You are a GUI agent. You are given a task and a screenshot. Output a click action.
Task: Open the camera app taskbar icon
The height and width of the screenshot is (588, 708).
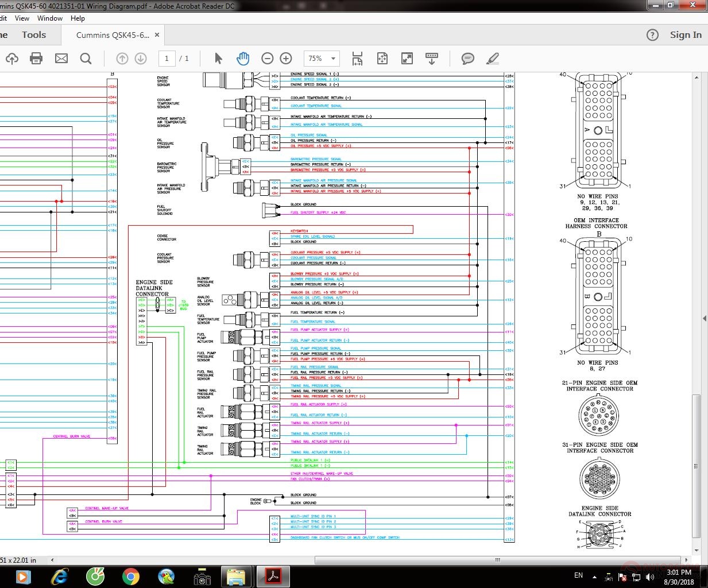click(202, 577)
